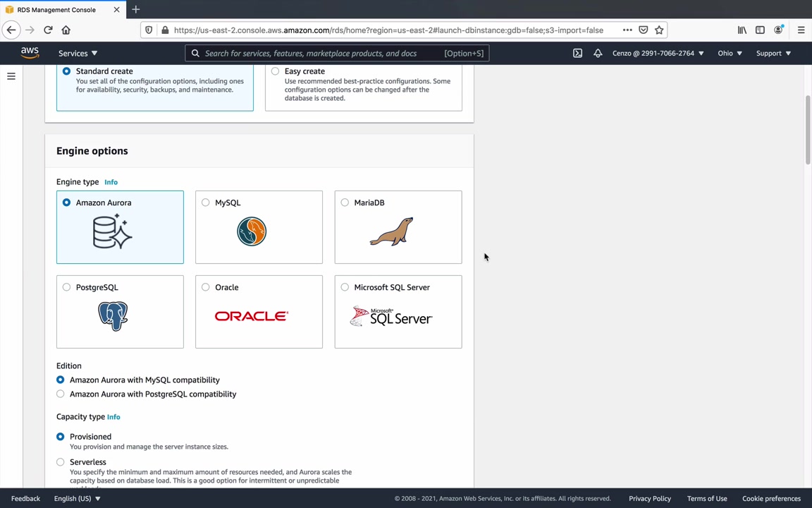The image size is (812, 508).
Task: Select the Provisioned capacity type
Action: (61, 437)
